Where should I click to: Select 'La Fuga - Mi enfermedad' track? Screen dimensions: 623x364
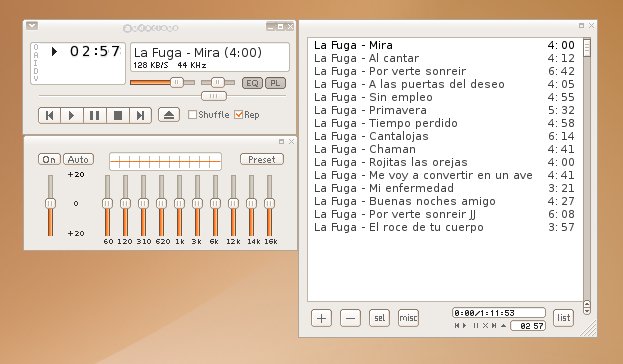click(444, 188)
